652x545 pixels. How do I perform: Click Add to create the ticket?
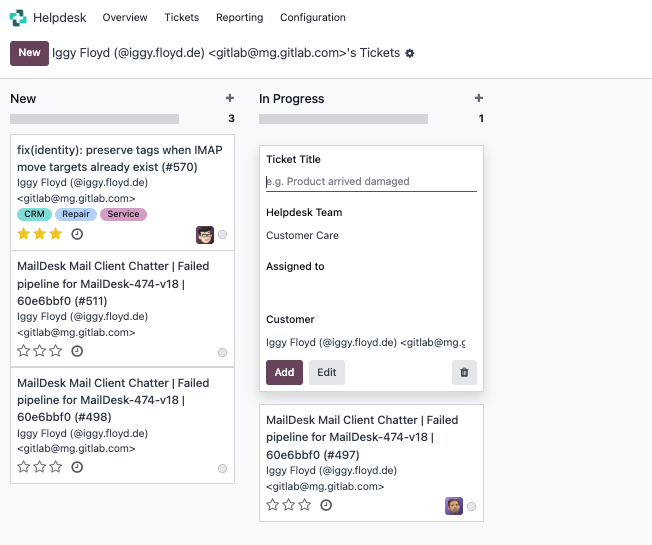(284, 372)
